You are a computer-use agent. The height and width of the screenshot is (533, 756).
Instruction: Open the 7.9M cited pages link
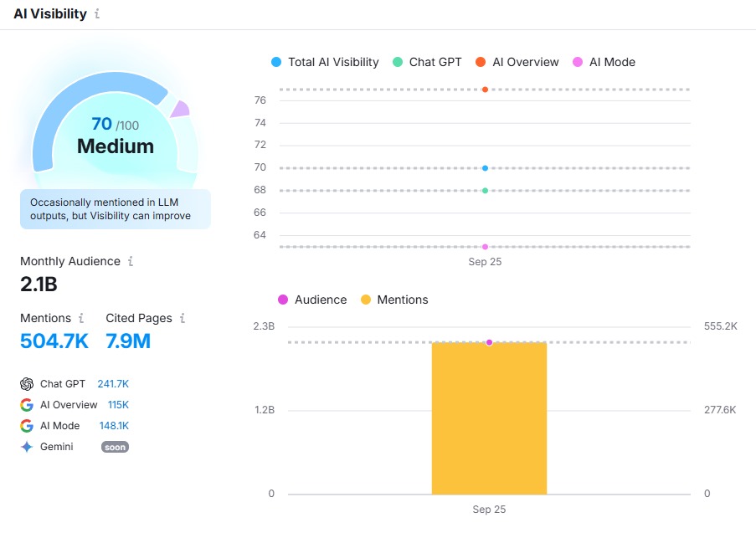point(128,341)
